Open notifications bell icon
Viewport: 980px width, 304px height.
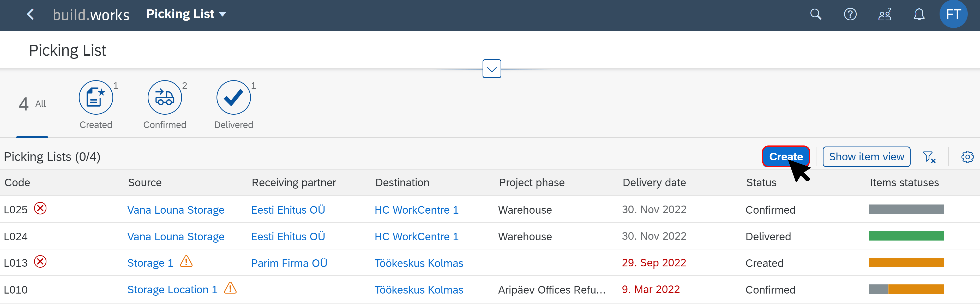pyautogui.click(x=919, y=14)
